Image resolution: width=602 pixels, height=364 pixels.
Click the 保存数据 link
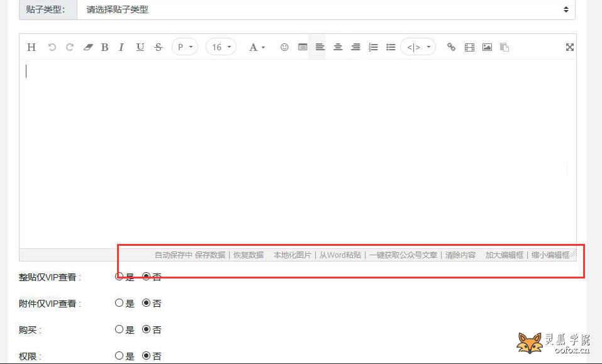pos(209,255)
